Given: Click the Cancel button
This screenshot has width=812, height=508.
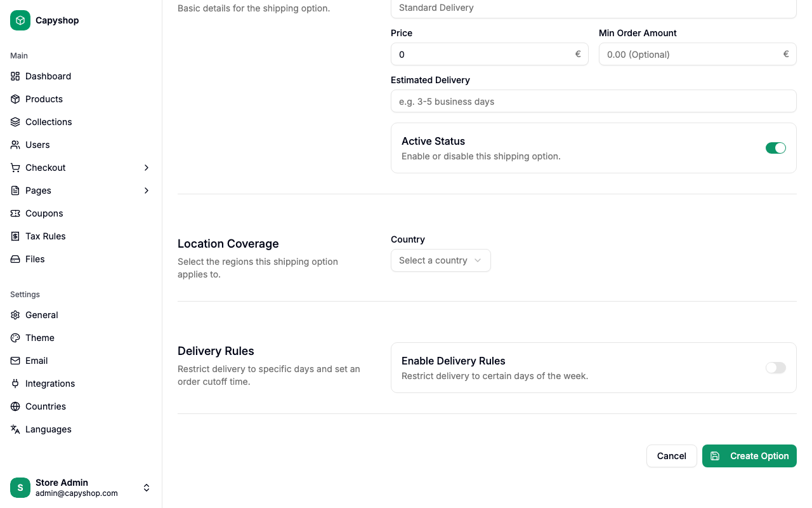Looking at the screenshot, I should (x=672, y=456).
